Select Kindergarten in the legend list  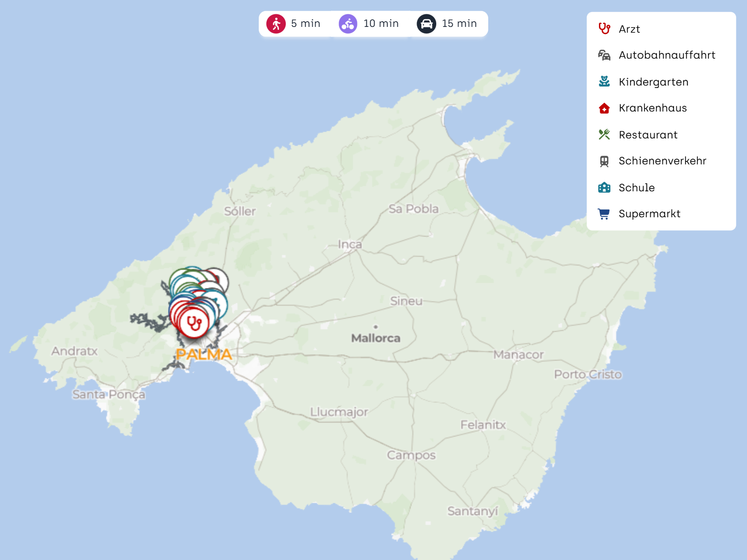pyautogui.click(x=653, y=82)
